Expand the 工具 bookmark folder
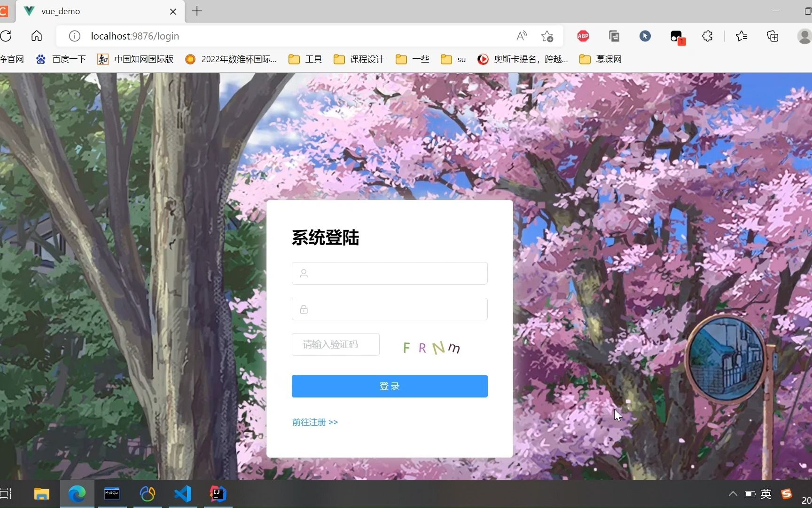This screenshot has height=508, width=812. click(305, 59)
